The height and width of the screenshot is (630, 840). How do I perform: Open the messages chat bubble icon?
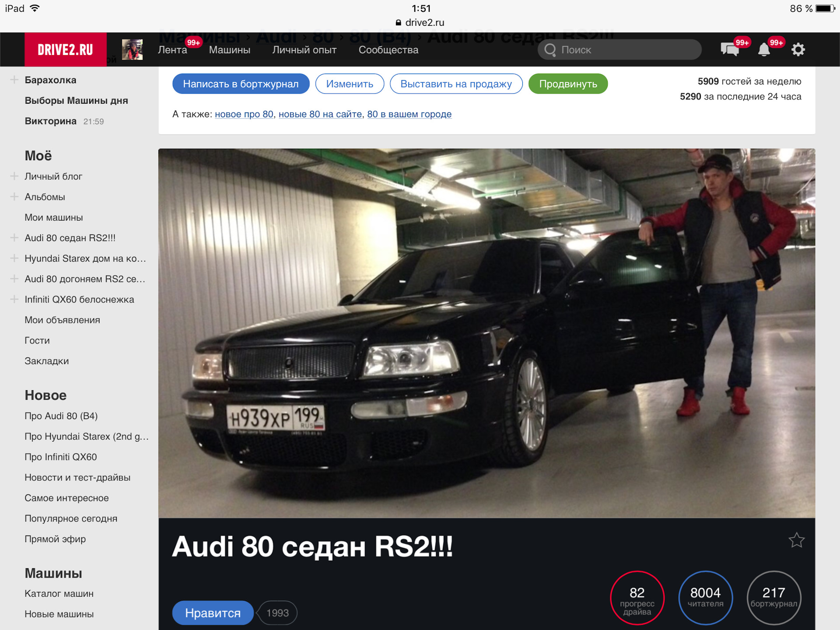tap(730, 49)
